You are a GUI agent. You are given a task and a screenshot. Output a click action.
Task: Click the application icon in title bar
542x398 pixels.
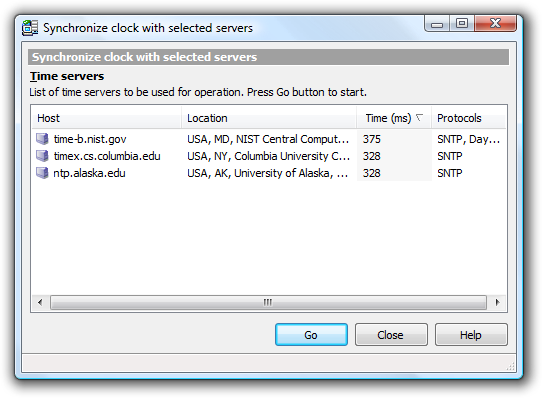[30, 28]
